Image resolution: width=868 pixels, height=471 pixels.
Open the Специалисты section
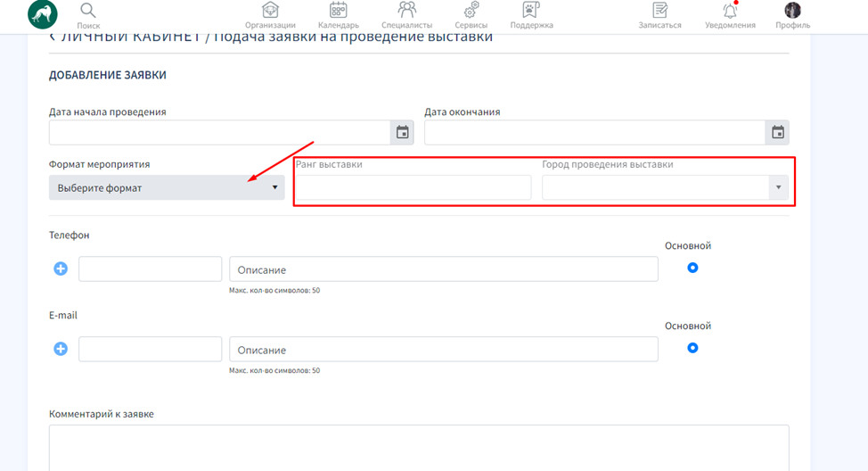[x=406, y=12]
